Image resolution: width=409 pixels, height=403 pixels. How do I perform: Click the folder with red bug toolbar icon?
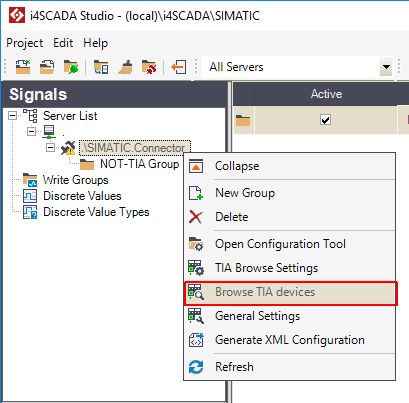click(x=149, y=67)
